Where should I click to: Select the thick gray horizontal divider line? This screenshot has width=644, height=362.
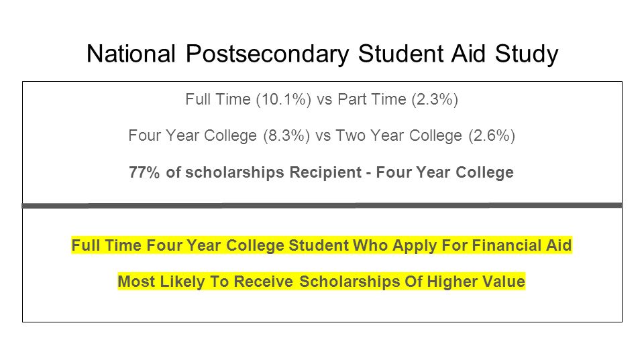click(322, 205)
